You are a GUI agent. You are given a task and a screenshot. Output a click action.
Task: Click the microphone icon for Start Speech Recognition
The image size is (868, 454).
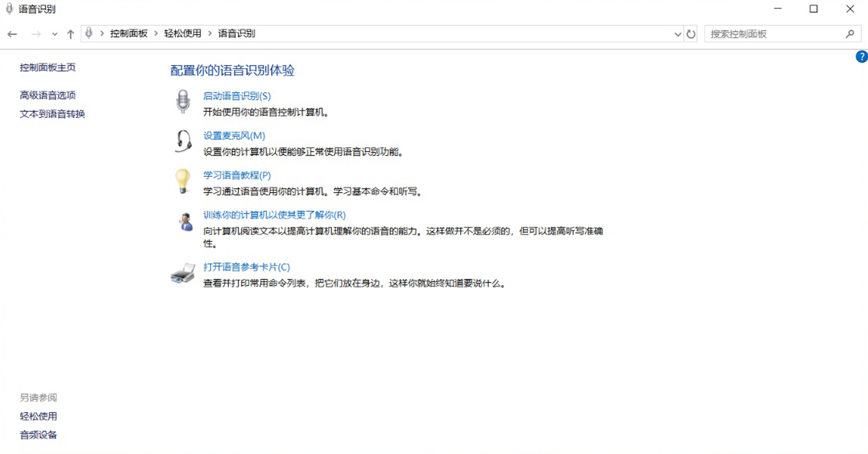[182, 102]
